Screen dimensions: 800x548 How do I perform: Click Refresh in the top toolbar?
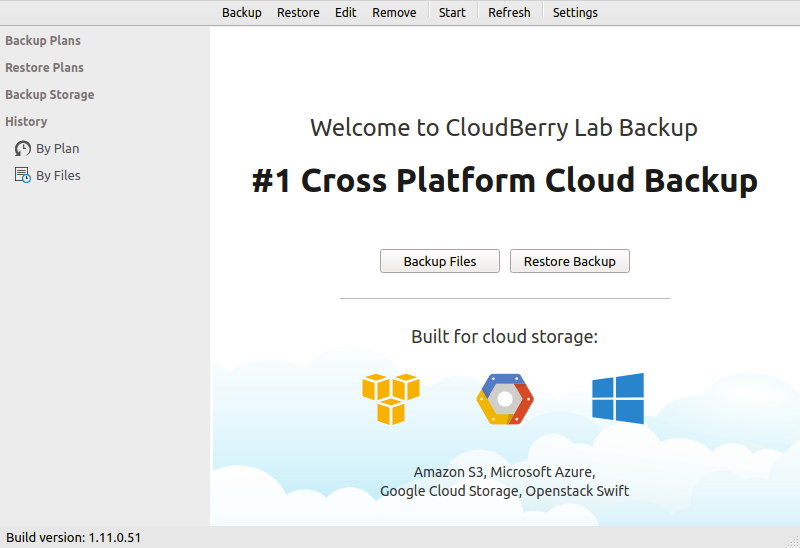coord(509,13)
